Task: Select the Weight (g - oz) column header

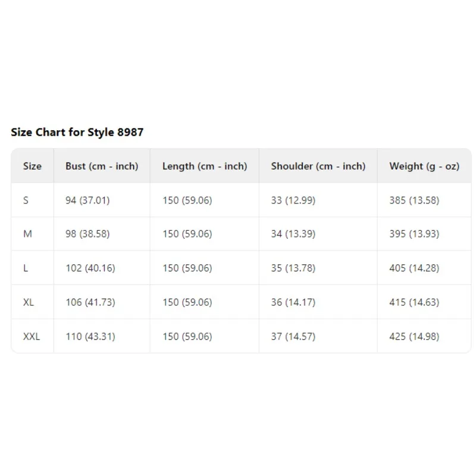Action: coord(424,167)
